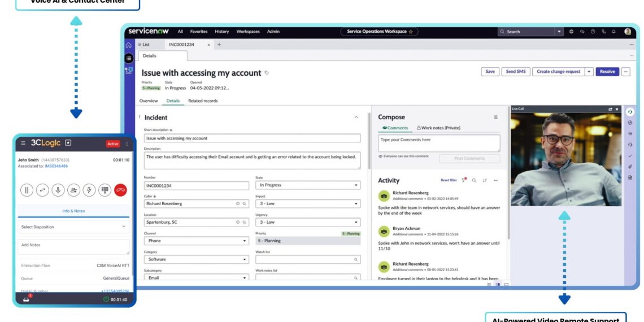Click the global Search field

526,32
